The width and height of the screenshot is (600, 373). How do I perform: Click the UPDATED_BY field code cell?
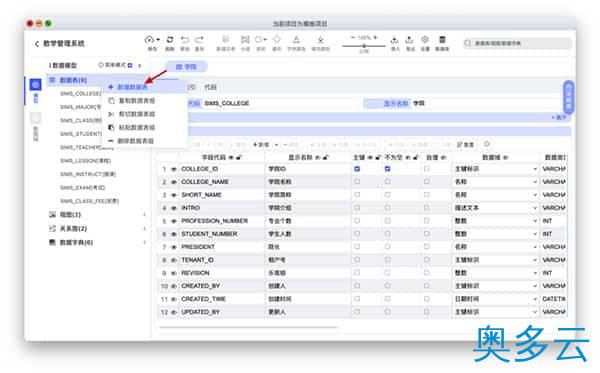[221, 312]
